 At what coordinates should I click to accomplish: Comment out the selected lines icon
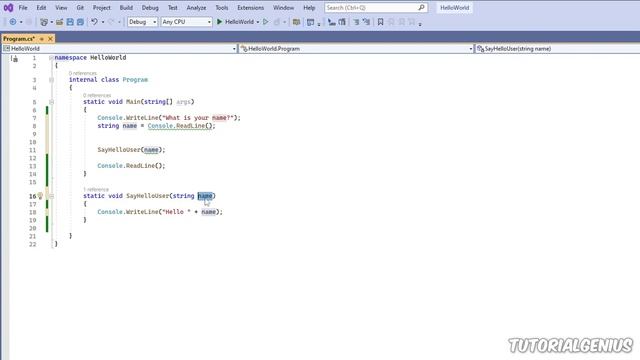tap(356, 22)
